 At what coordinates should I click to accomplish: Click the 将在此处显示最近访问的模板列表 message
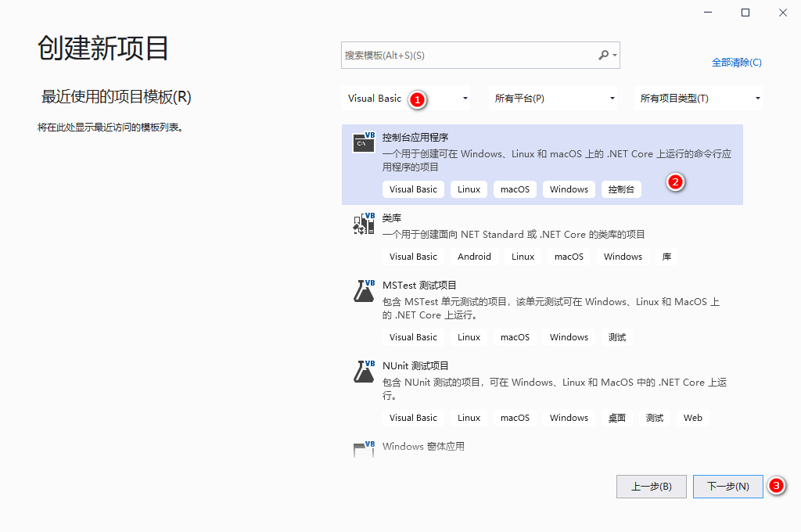pyautogui.click(x=110, y=128)
